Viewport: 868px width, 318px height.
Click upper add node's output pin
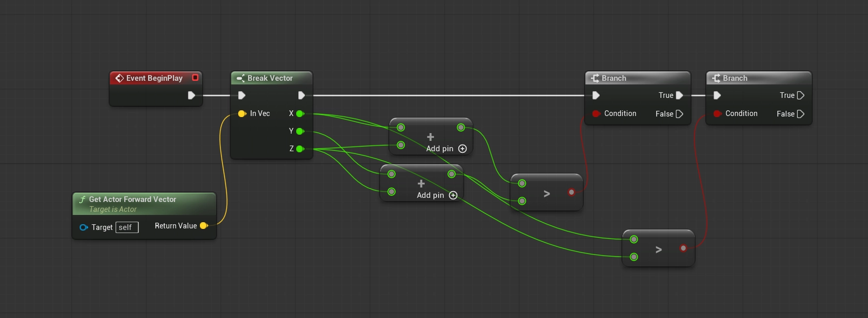(x=461, y=127)
